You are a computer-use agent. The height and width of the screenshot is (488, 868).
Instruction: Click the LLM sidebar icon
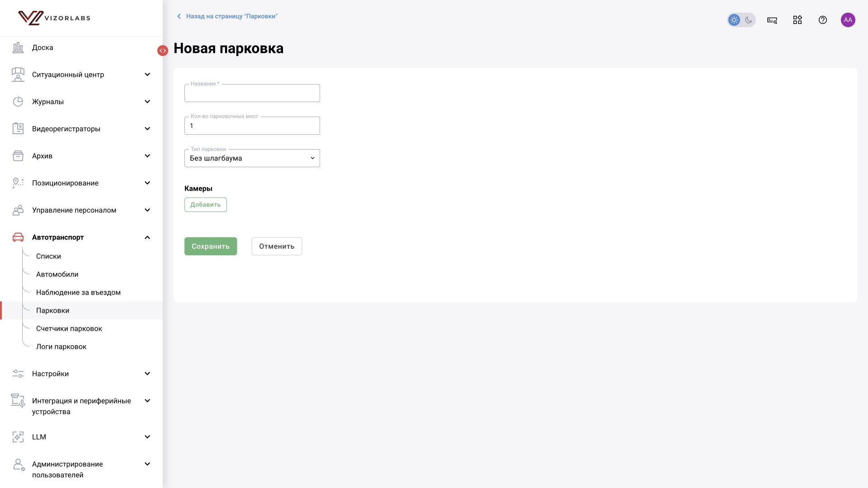click(x=18, y=437)
